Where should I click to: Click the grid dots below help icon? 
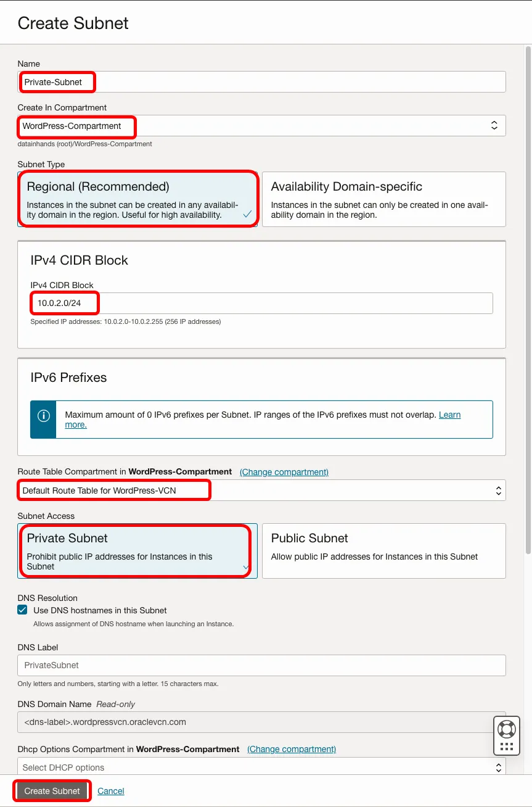[x=507, y=747]
